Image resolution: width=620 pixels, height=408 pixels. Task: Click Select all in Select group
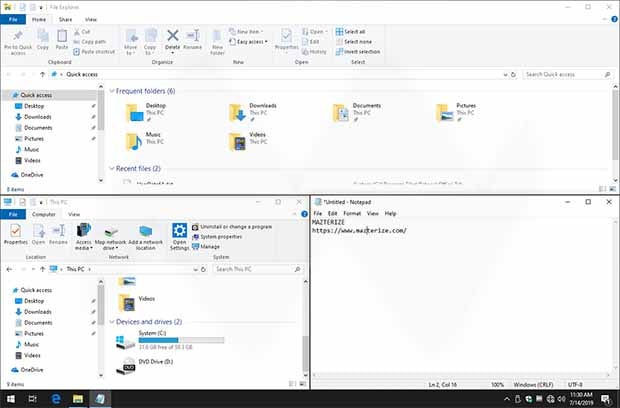350,32
